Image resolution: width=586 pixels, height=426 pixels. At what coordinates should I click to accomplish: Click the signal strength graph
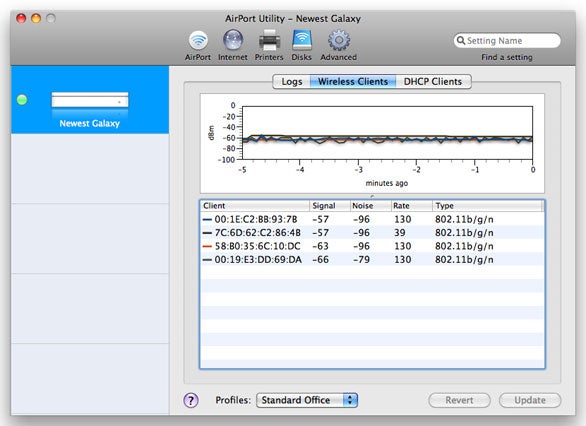[x=372, y=143]
